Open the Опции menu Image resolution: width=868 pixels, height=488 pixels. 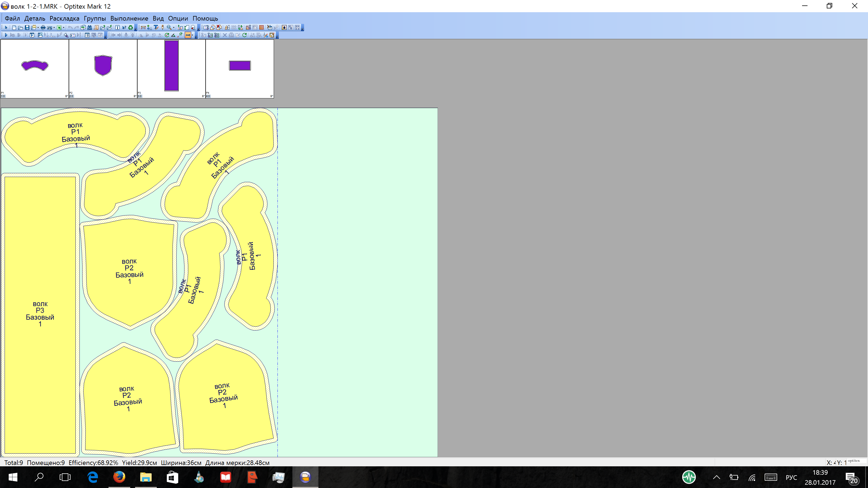[178, 18]
